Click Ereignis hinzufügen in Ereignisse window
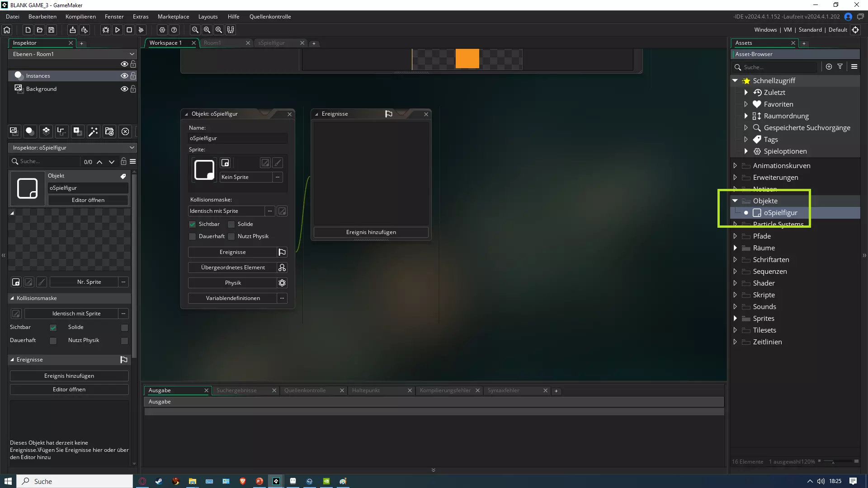The image size is (868, 488). tap(371, 232)
